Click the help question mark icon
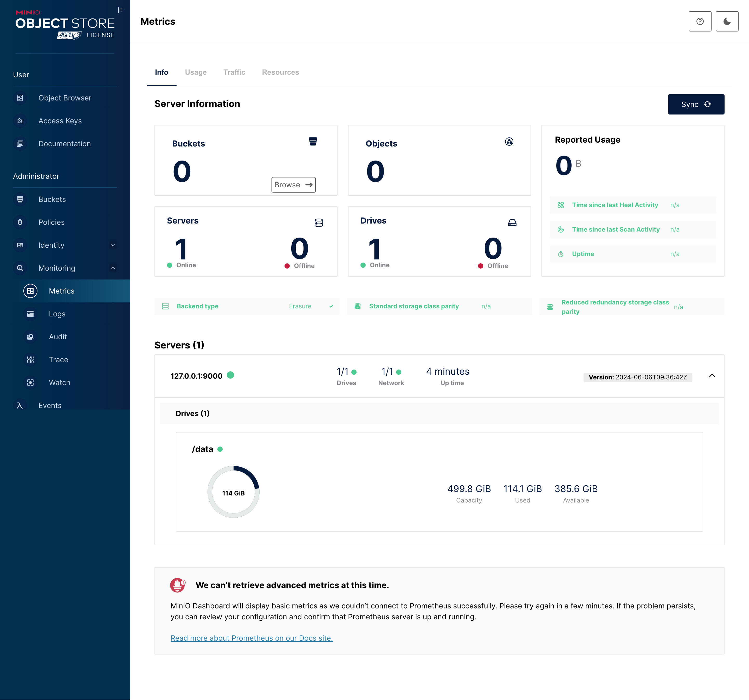 click(x=700, y=22)
